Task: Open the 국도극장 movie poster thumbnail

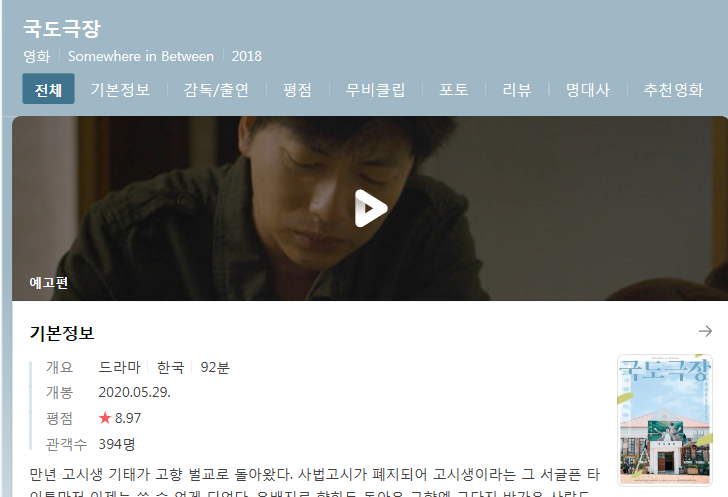Action: (664, 420)
